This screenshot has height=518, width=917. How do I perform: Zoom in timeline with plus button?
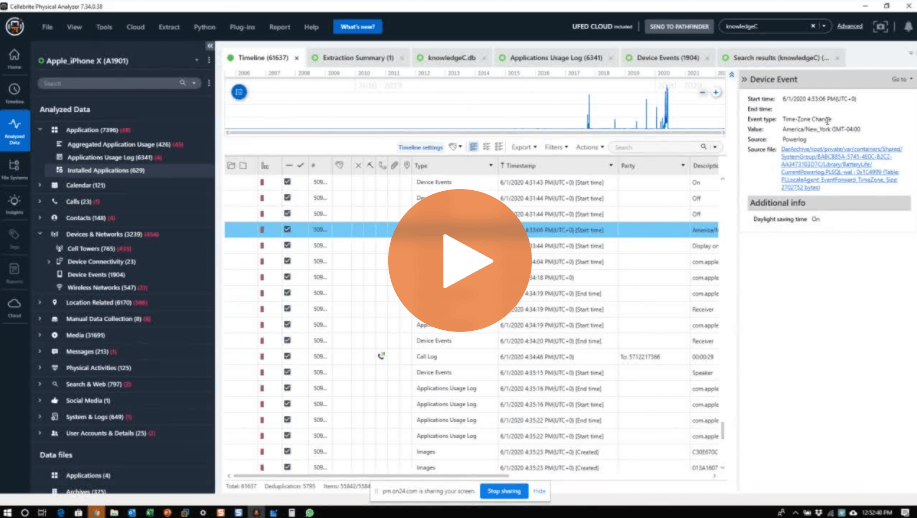pyautogui.click(x=716, y=92)
